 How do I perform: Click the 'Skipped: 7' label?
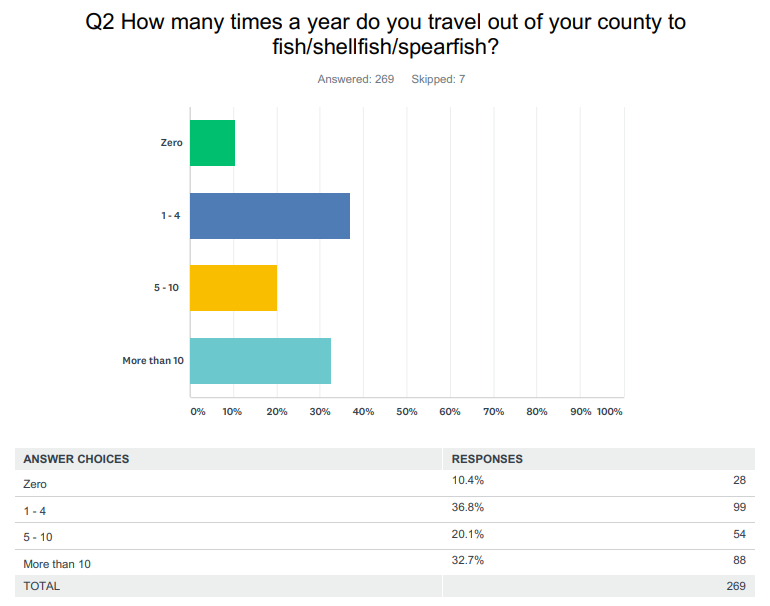point(438,79)
